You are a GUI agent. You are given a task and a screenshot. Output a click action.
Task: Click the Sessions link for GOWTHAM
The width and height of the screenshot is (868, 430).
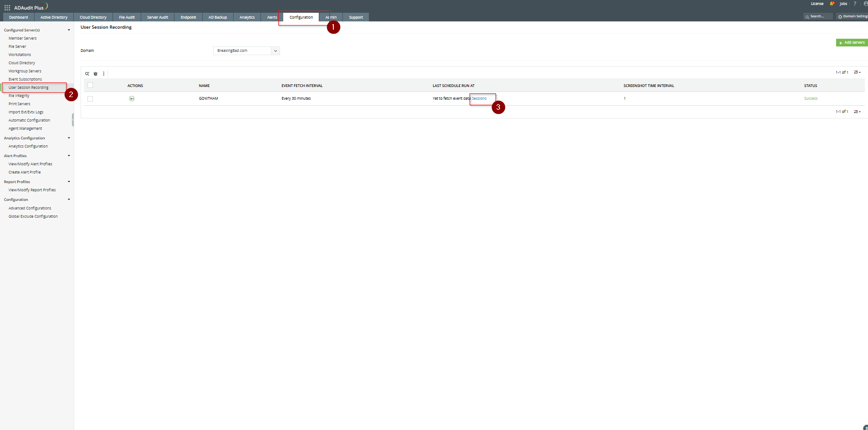(479, 98)
